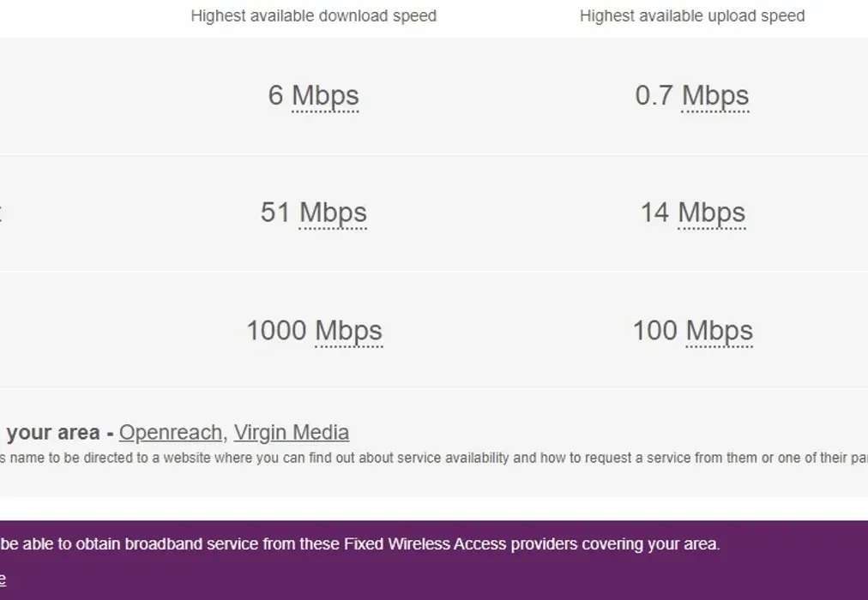Screen dimensions: 868x600
Task: Click the Highest available upload speed header
Action: (691, 16)
